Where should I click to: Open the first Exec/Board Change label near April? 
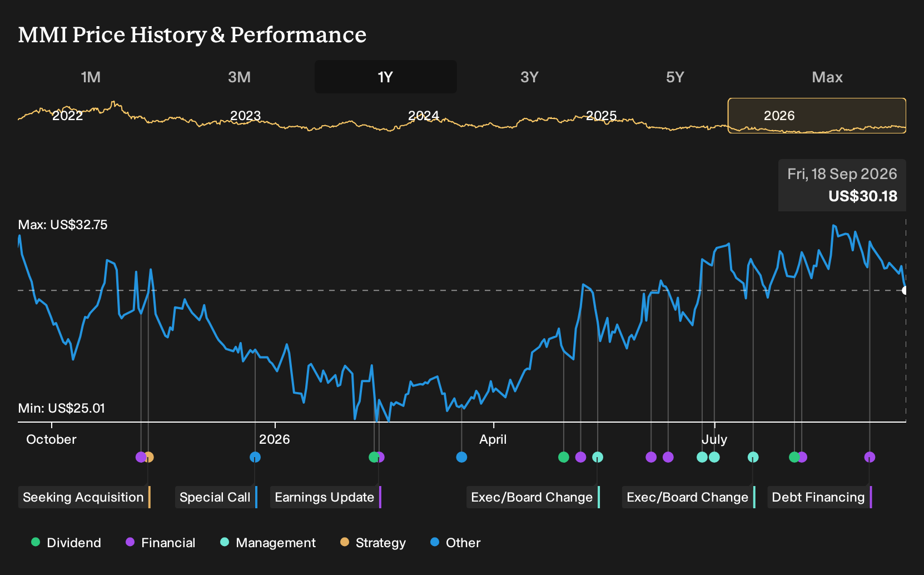tap(533, 497)
